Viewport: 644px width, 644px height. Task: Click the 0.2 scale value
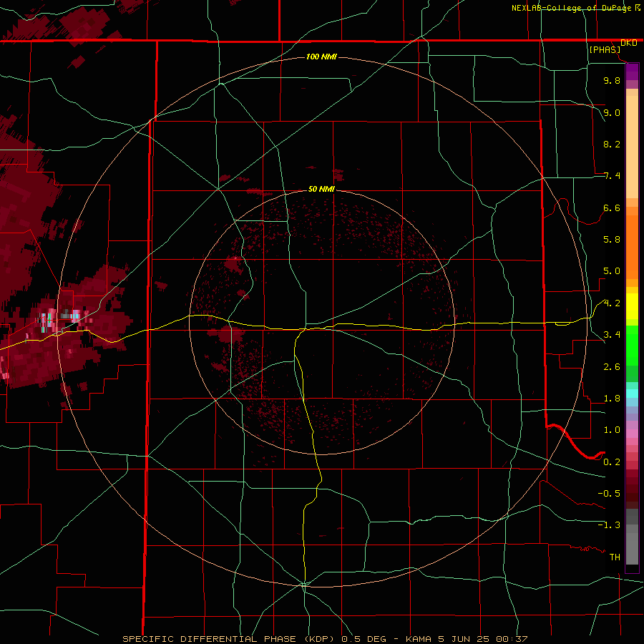point(612,462)
